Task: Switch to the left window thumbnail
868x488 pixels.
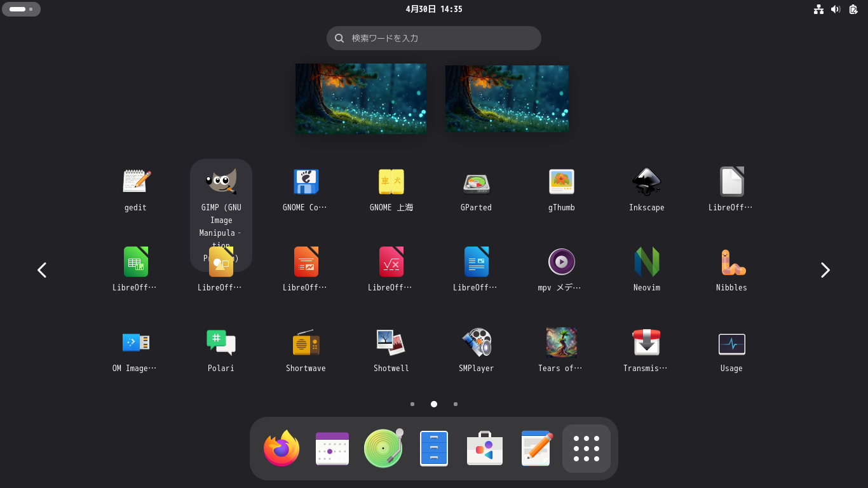Action: (x=360, y=98)
